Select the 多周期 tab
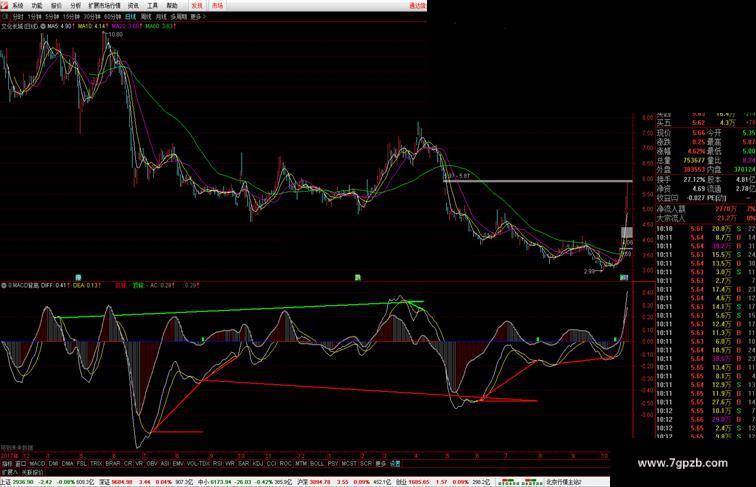This screenshot has width=756, height=487. pos(178,16)
